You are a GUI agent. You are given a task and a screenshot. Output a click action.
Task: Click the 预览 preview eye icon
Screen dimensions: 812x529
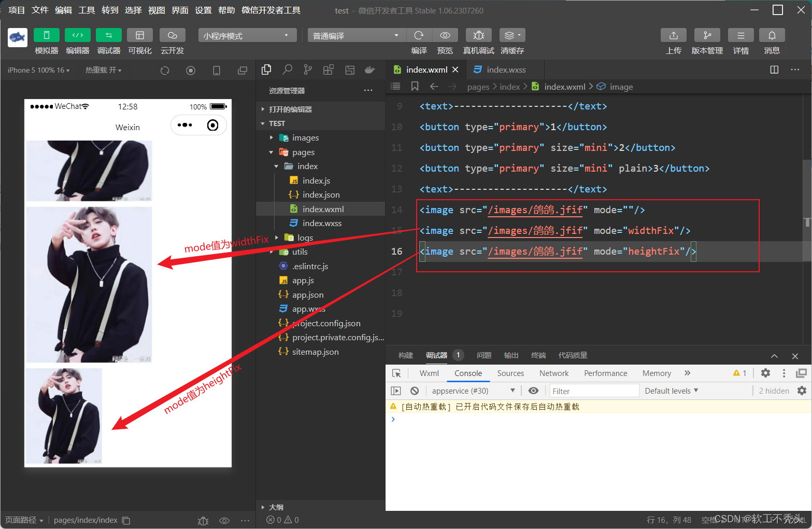point(445,35)
